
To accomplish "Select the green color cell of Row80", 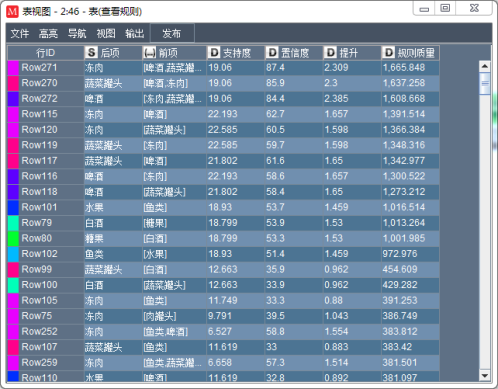I will [x=13, y=238].
